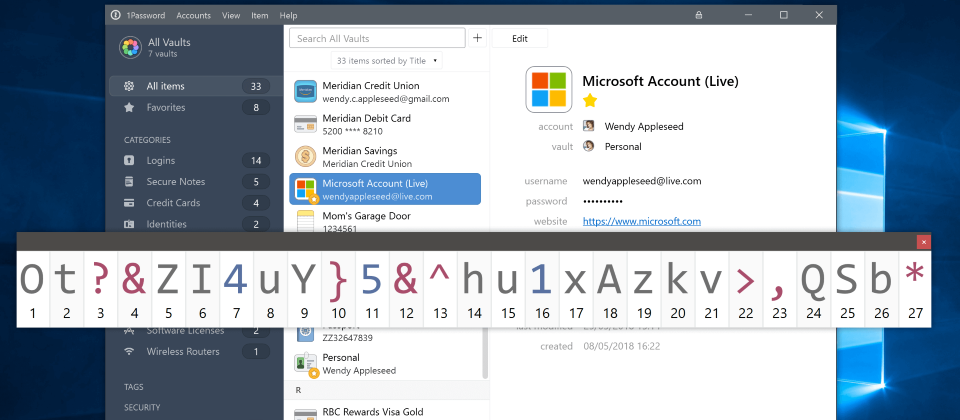Select the Microsoft Account (Live) entry

coord(384,189)
